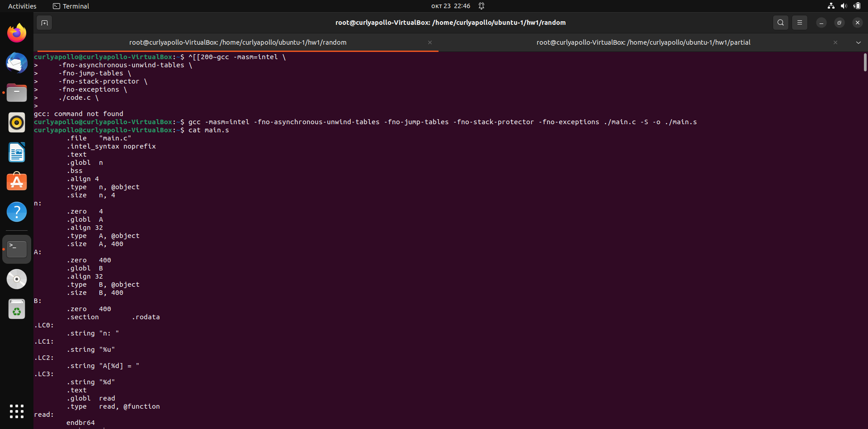
Task: Expand the terminal tab list dropdown
Action: click(858, 42)
